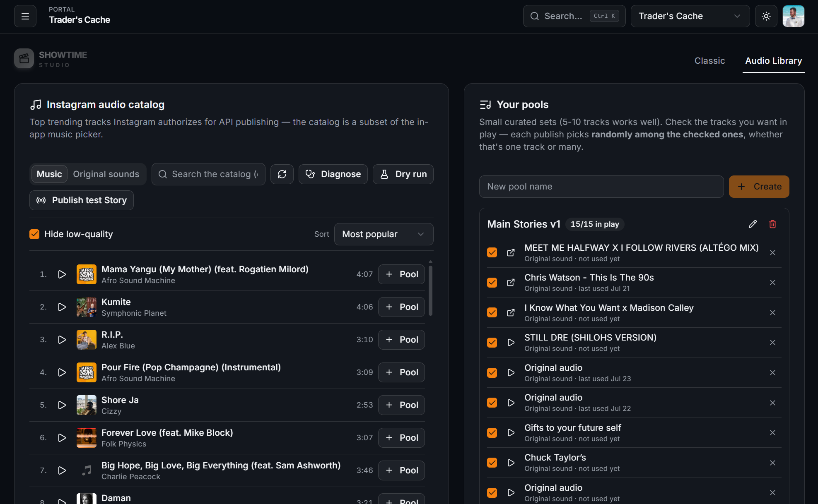Open the Most popular sort dropdown
818x504 pixels.
[x=384, y=234]
